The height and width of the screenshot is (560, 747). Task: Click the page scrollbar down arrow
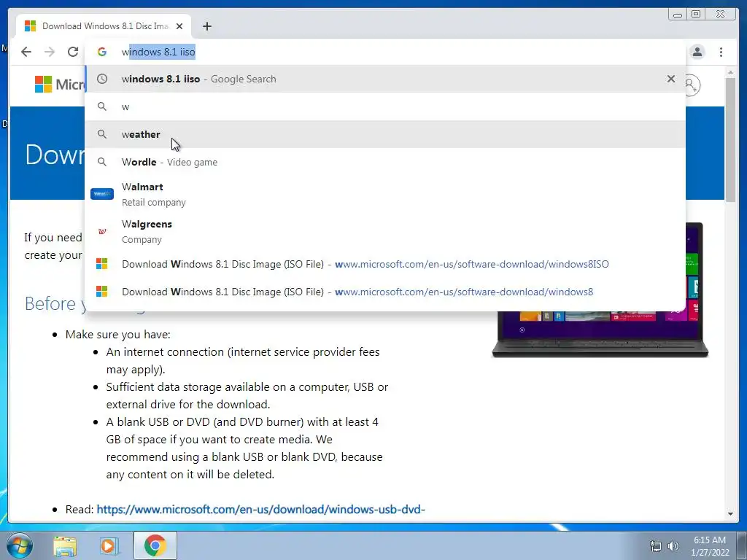[730, 514]
